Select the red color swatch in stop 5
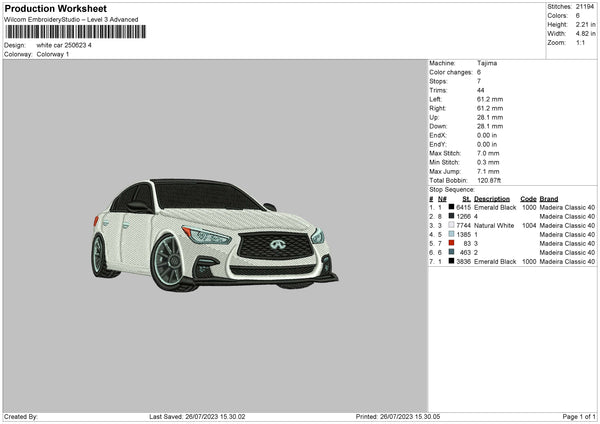The height and width of the screenshot is (424, 600). (x=452, y=243)
